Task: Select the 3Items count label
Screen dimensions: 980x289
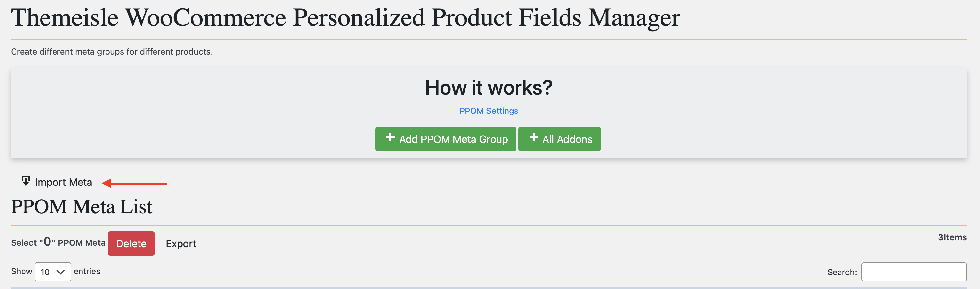Action: (952, 237)
